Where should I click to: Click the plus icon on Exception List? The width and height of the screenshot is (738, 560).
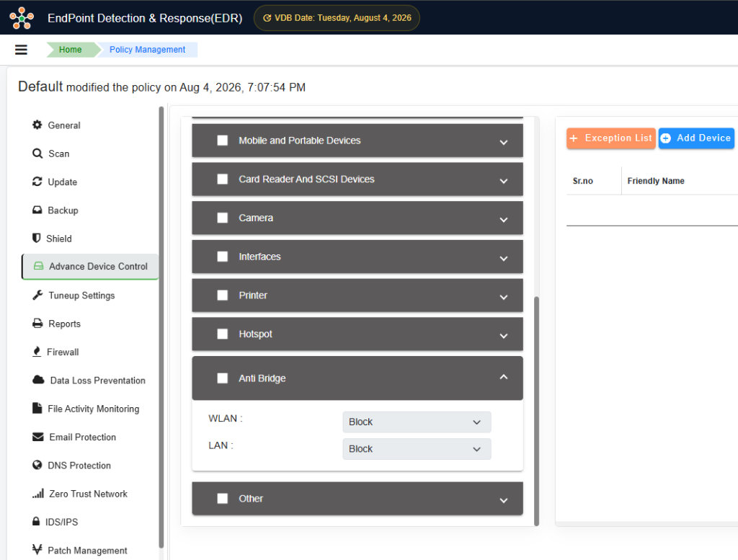coord(574,138)
